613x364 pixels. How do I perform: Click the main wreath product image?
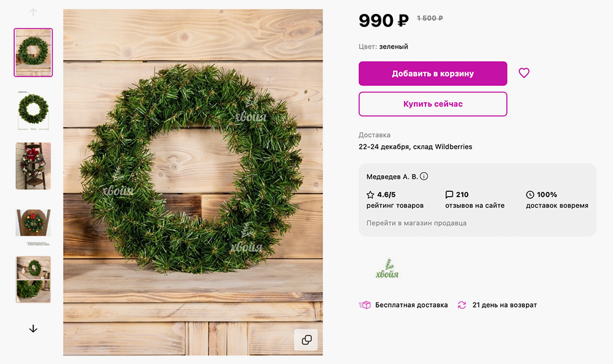pos(192,182)
